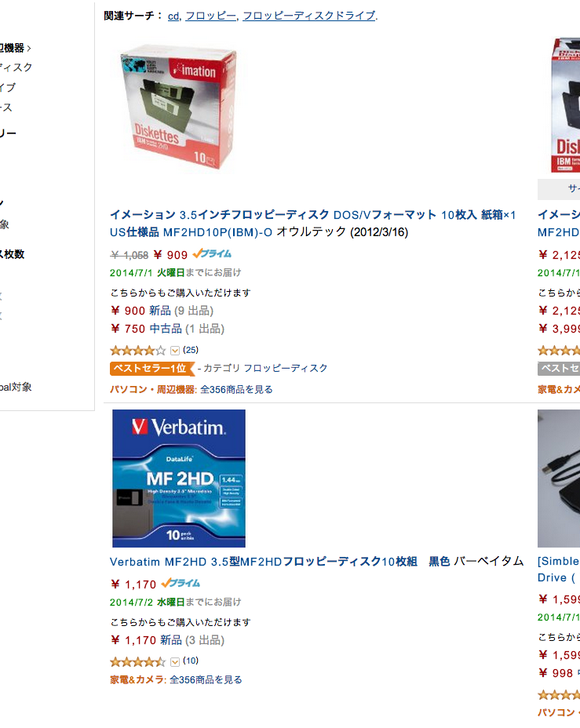Click the related search link "cd"

click(173, 16)
